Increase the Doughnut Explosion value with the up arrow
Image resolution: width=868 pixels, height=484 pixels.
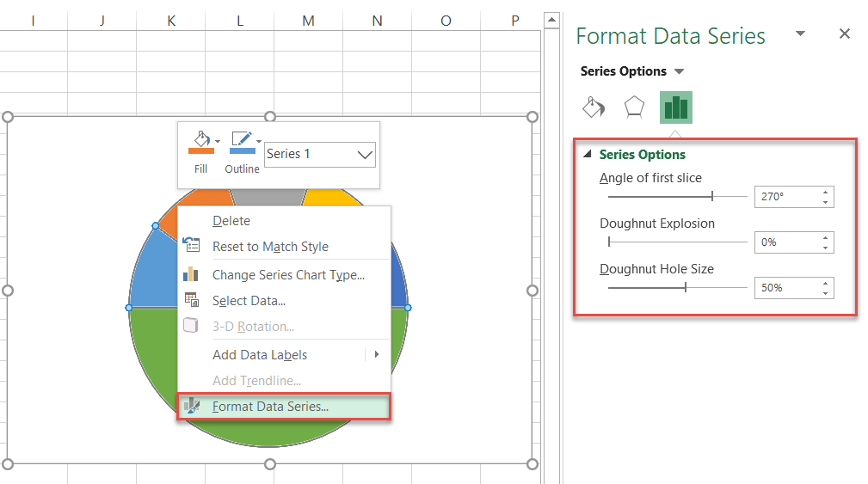[x=826, y=237]
